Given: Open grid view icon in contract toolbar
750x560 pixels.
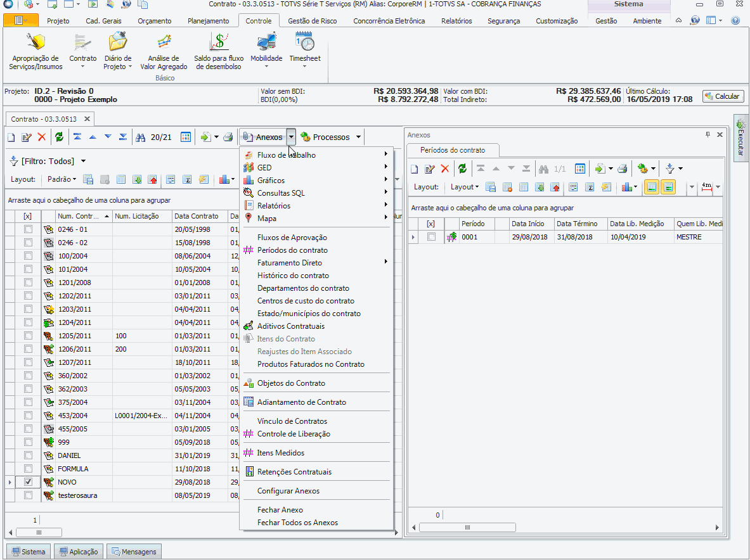Looking at the screenshot, I should 186,137.
